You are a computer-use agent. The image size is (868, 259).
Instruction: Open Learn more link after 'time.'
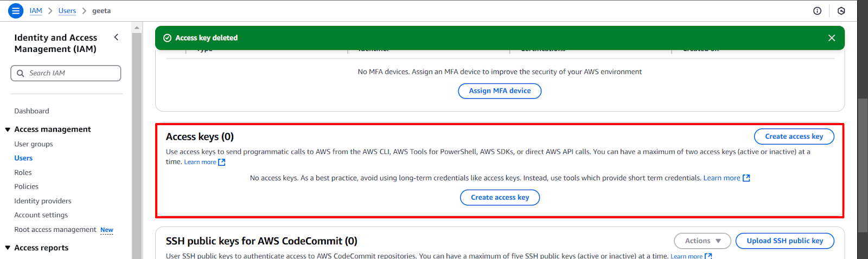200,162
